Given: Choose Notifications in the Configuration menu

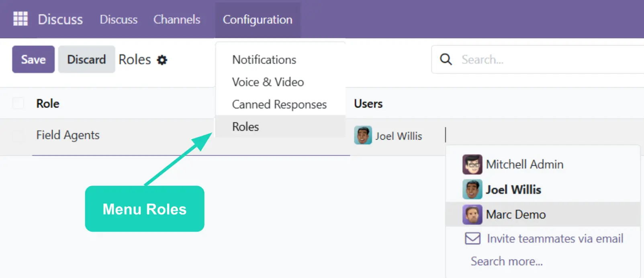Looking at the screenshot, I should tap(264, 60).
